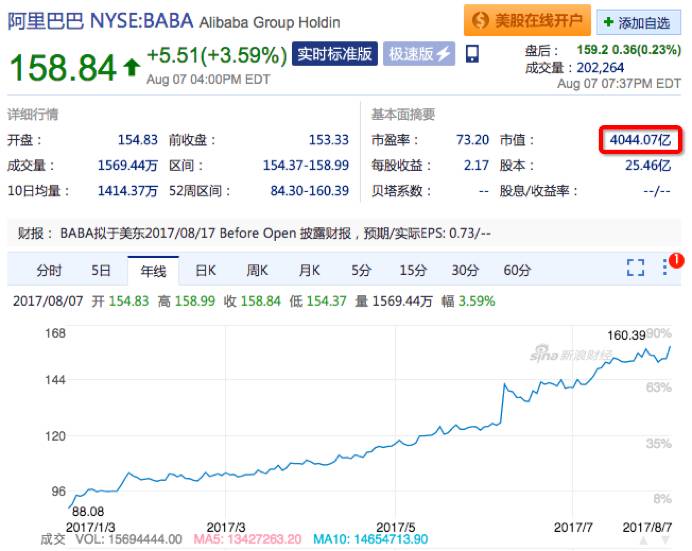Click the 2017/7 date axis label
The width and height of the screenshot is (692, 551).
(573, 527)
